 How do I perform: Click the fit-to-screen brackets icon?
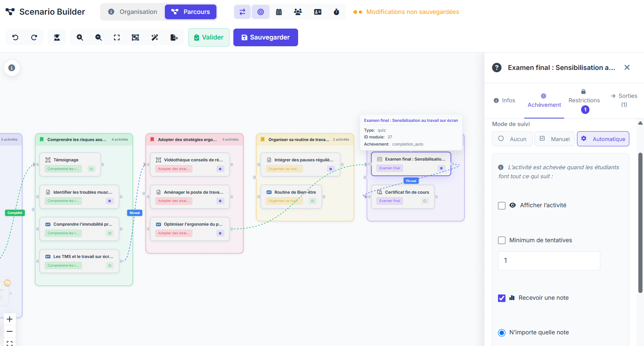point(117,37)
